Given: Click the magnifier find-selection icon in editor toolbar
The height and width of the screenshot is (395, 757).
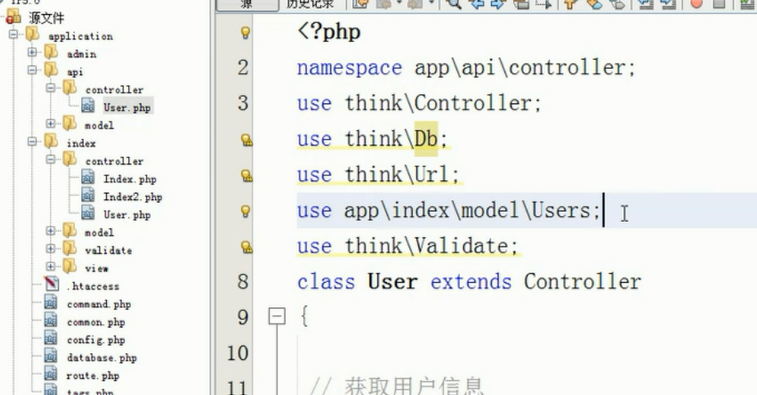Looking at the screenshot, I should 453,4.
